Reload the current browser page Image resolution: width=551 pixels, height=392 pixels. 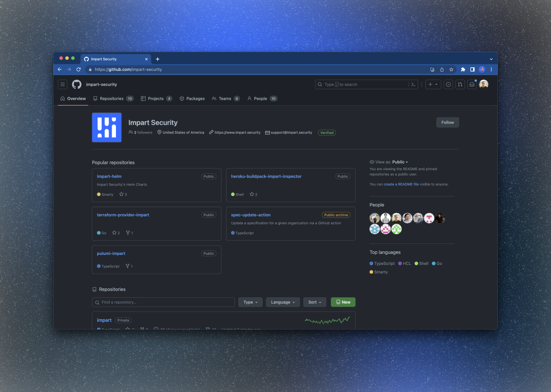[x=78, y=70]
